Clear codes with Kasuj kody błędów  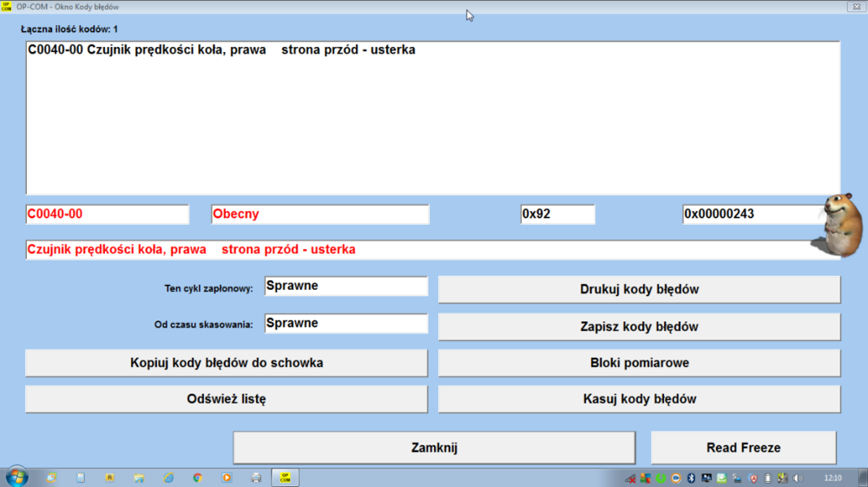(639, 399)
